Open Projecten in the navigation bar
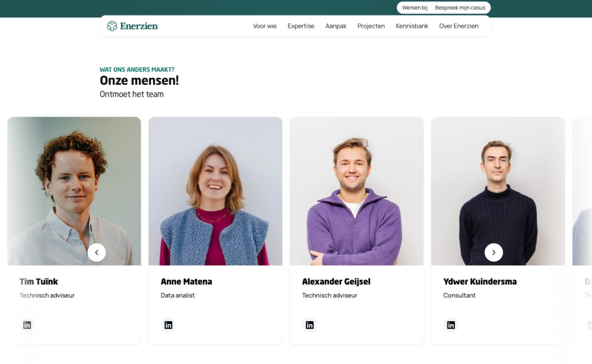The image size is (592, 364). (371, 26)
